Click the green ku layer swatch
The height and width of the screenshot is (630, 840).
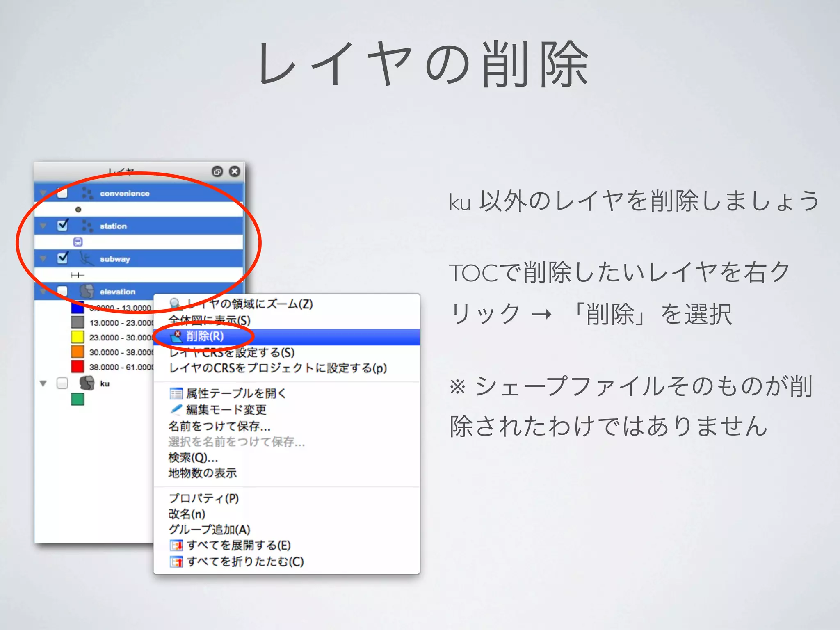coord(78,399)
